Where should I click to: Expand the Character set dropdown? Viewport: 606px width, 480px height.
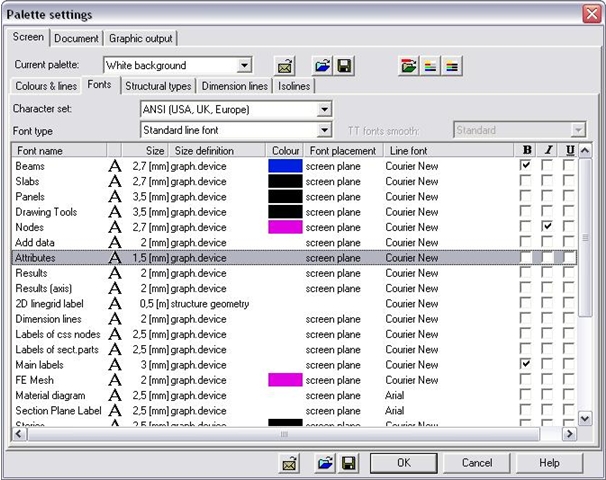pos(324,109)
